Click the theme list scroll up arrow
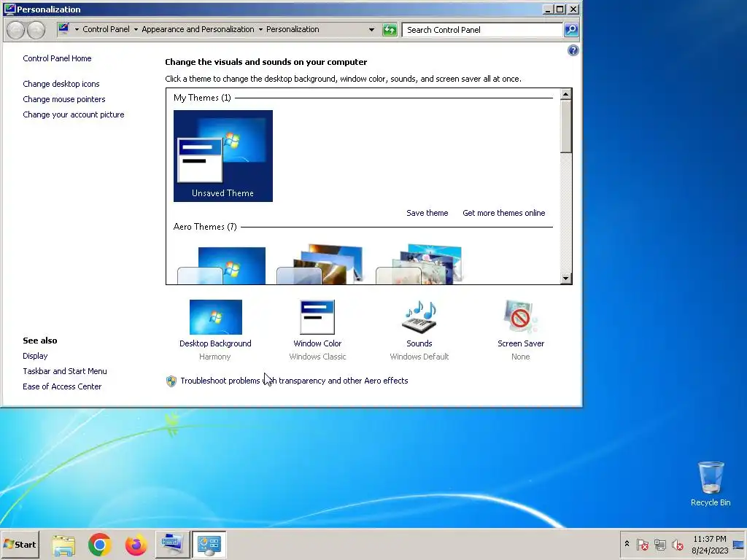The image size is (747, 560). [x=565, y=94]
